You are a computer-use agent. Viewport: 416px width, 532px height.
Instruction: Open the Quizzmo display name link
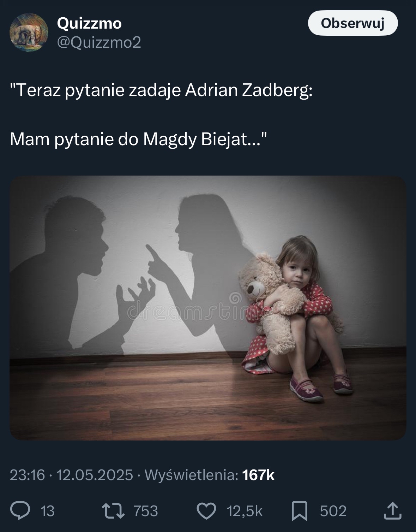coord(89,23)
